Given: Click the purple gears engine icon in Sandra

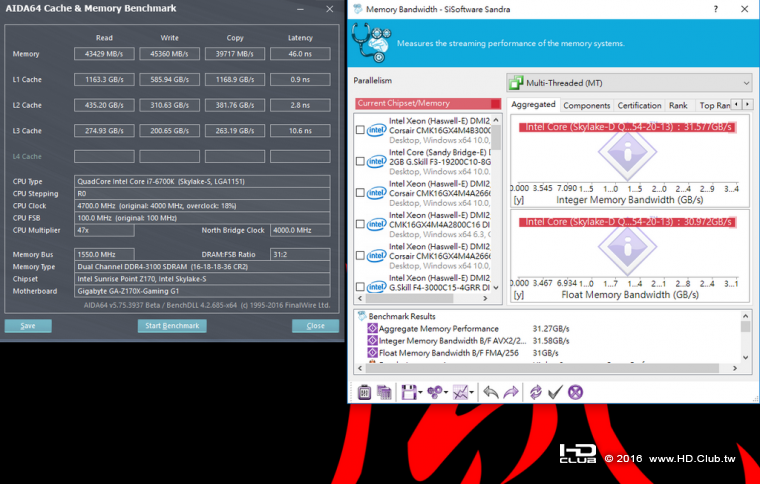Looking at the screenshot, I should (435, 392).
